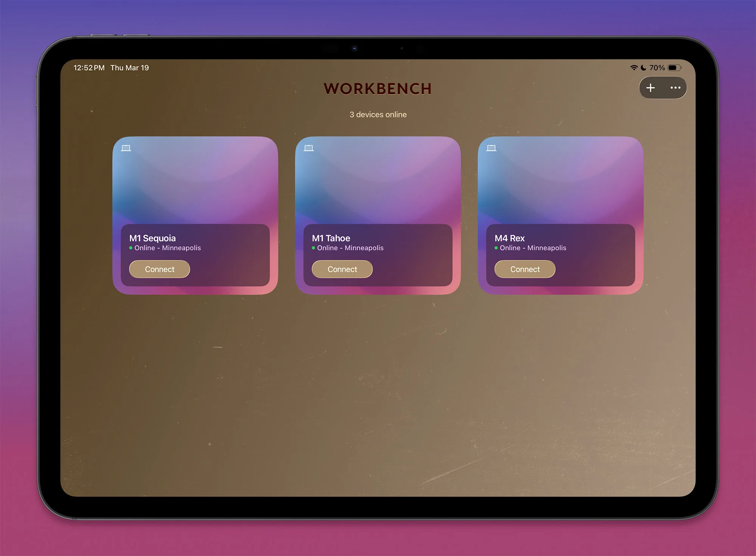Select the M1 Sequoia device preview
The image size is (756, 556).
[x=195, y=181]
